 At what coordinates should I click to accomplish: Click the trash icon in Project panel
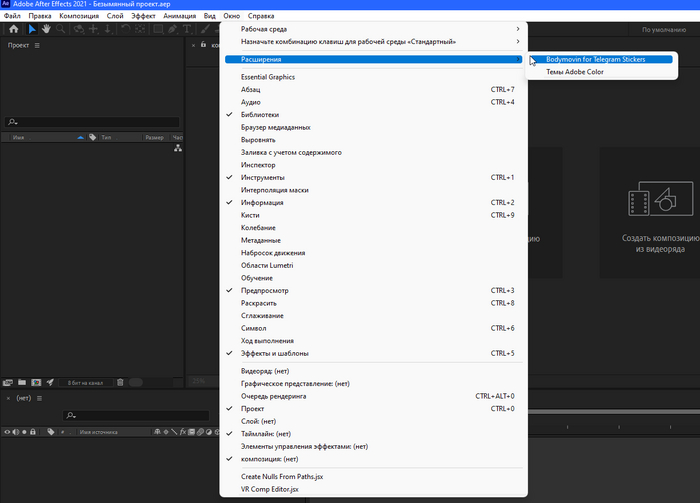[x=120, y=381]
